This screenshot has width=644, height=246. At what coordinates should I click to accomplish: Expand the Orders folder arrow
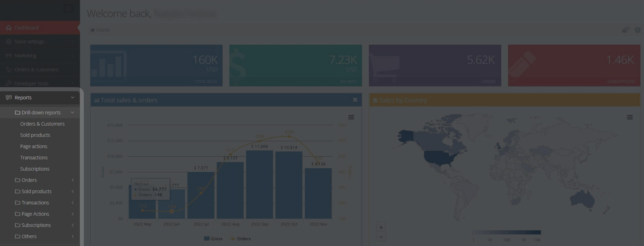pos(73,180)
